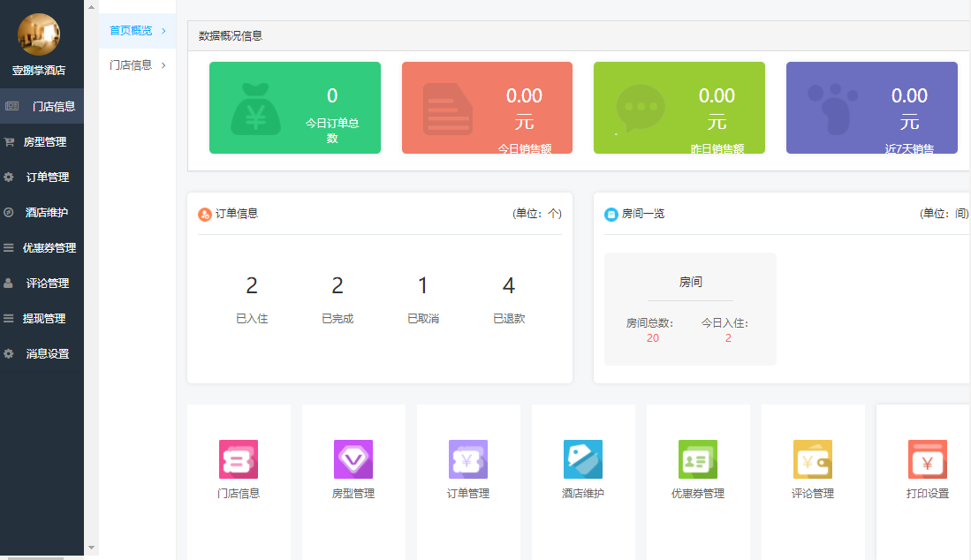Click the cart icon beside sidebar 房型管理

pyautogui.click(x=10, y=141)
